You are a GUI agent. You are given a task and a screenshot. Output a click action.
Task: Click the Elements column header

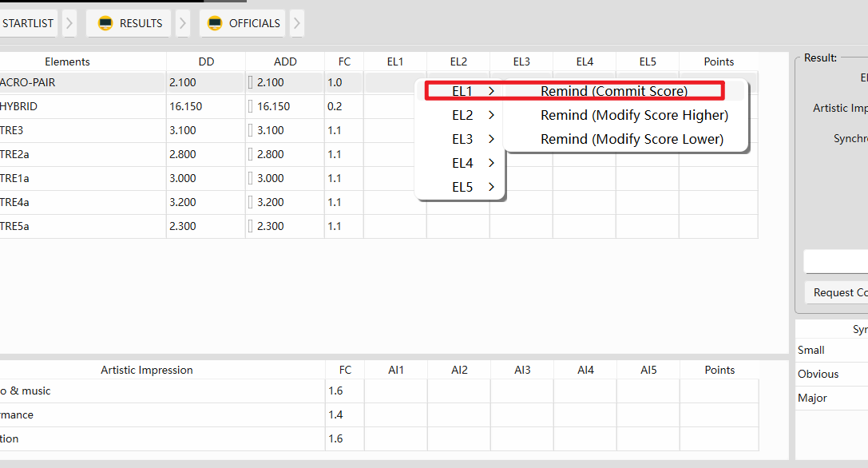[x=67, y=61]
